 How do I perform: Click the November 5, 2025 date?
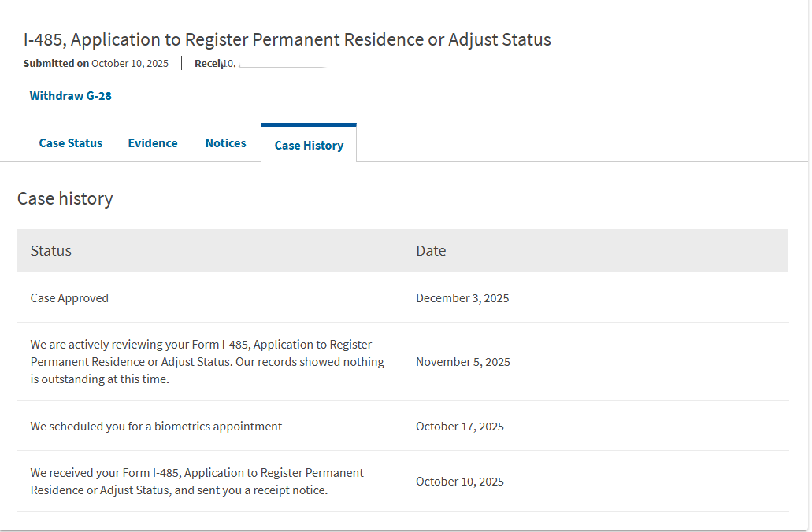click(x=463, y=362)
